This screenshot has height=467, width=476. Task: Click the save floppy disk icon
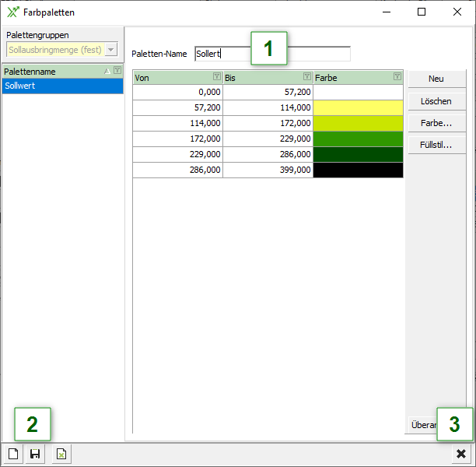pos(34,454)
